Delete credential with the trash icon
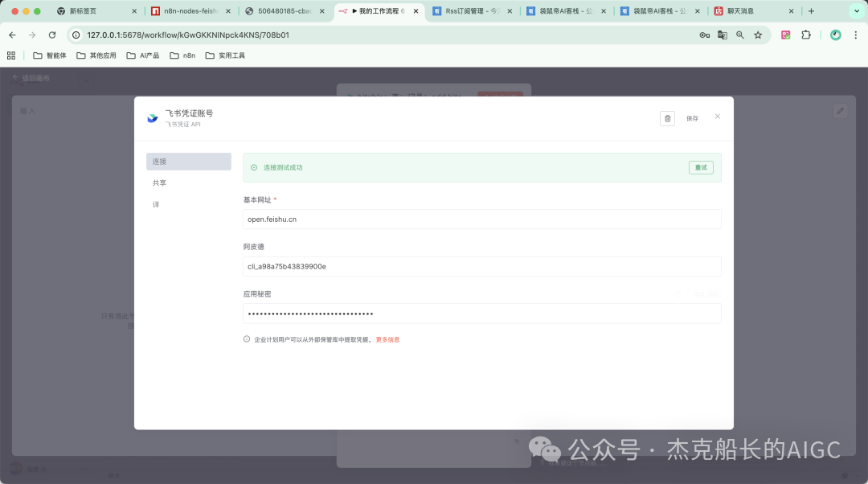 point(667,118)
